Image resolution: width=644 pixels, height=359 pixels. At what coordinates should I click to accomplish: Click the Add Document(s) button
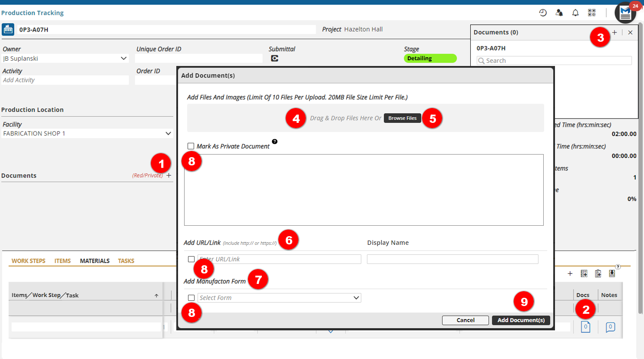tap(521, 320)
